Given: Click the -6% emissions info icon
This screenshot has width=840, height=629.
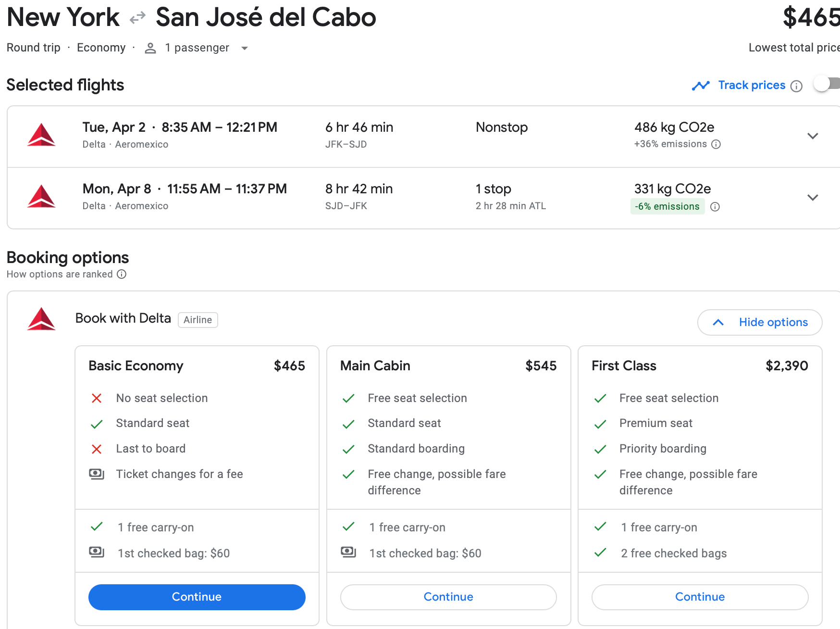Looking at the screenshot, I should coord(715,207).
